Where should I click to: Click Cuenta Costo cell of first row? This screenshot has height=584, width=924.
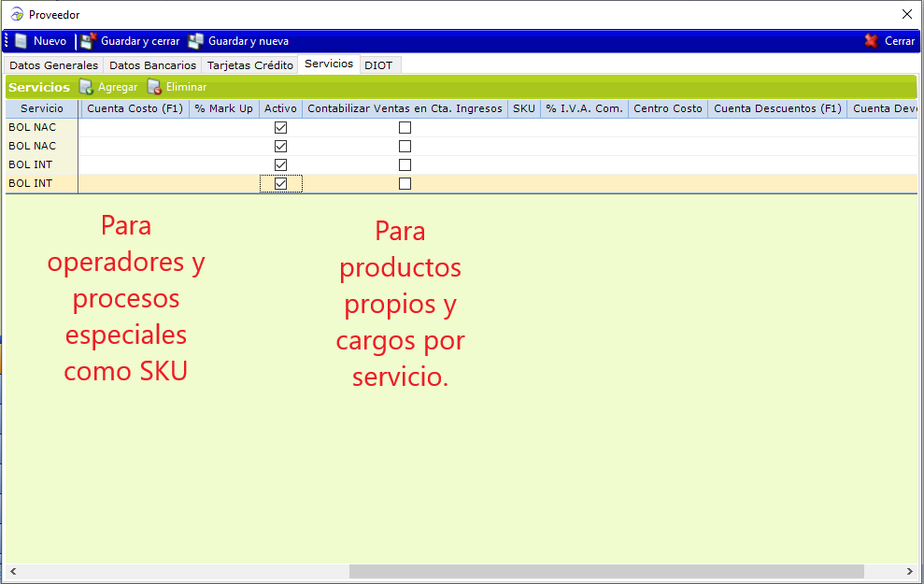click(x=134, y=127)
